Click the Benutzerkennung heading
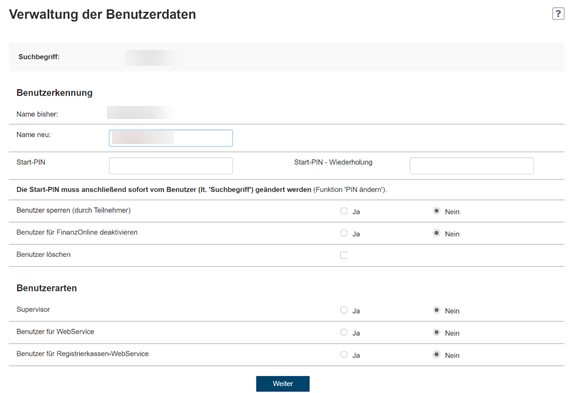Screen dimensions: 588x393 54,93
